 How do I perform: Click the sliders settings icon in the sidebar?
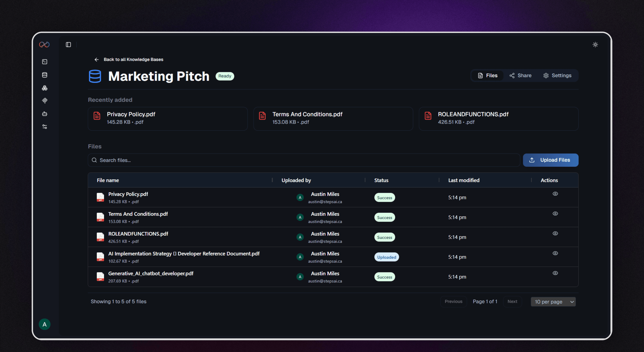coord(45,127)
